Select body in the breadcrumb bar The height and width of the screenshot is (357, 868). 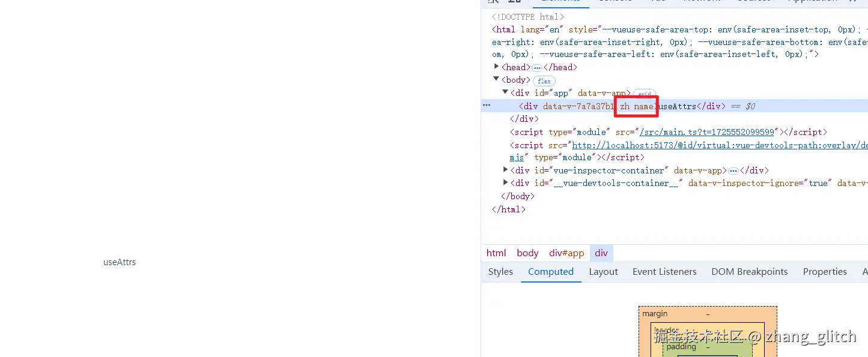tap(528, 253)
